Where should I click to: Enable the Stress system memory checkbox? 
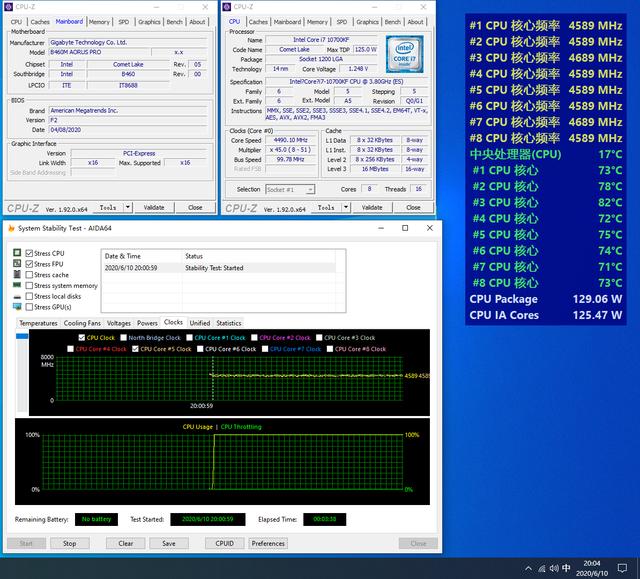point(29,286)
